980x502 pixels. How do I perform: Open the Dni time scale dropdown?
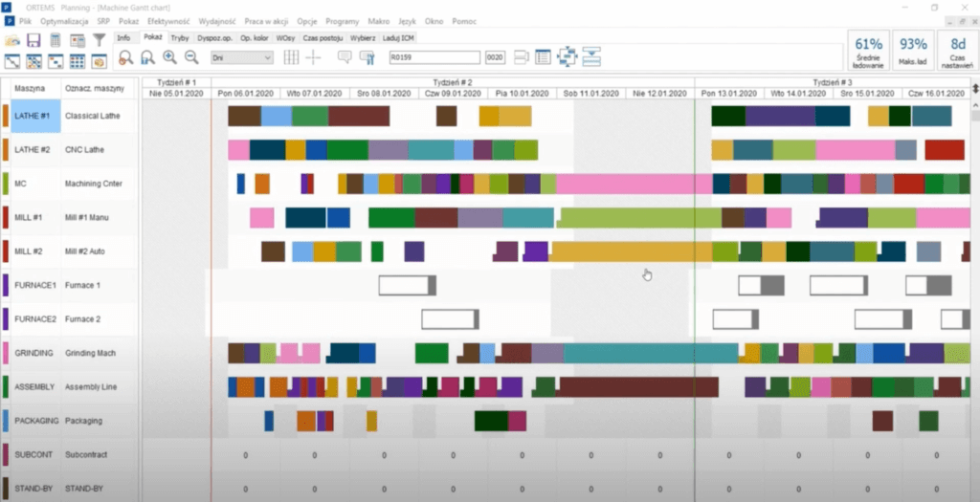coord(241,57)
